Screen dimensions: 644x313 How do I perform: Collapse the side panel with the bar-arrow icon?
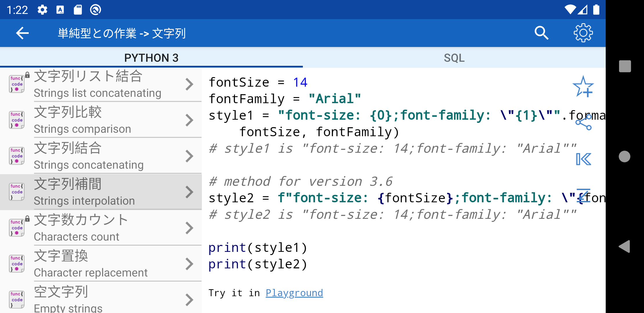583,159
